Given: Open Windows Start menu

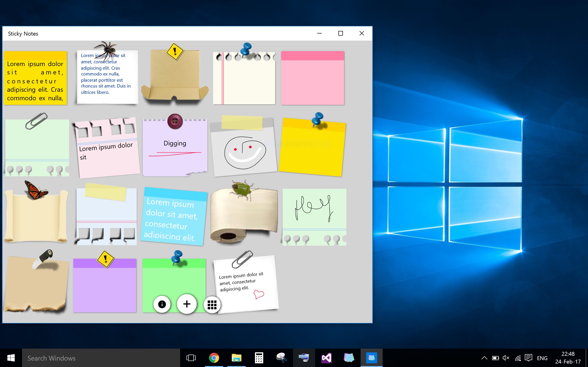Looking at the screenshot, I should click(11, 358).
